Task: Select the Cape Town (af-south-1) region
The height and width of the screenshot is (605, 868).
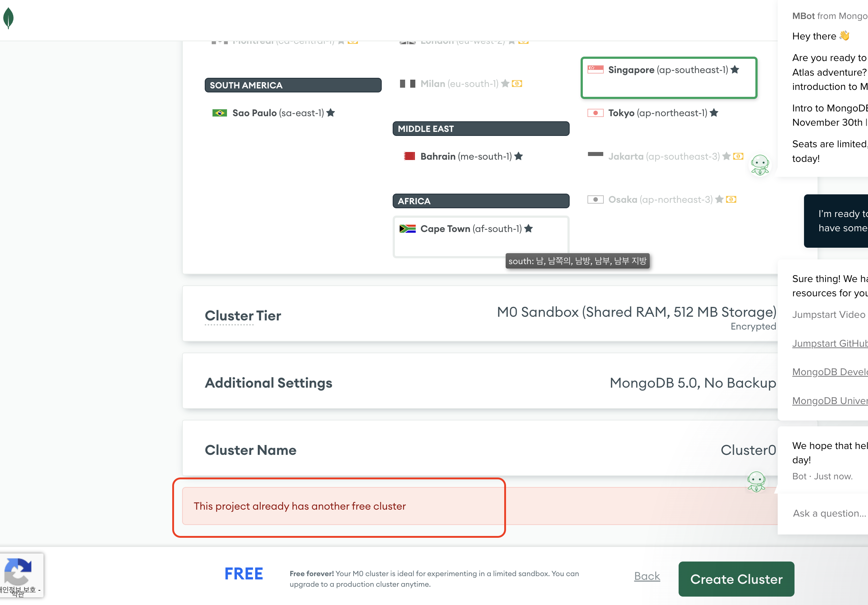Action: (x=481, y=237)
